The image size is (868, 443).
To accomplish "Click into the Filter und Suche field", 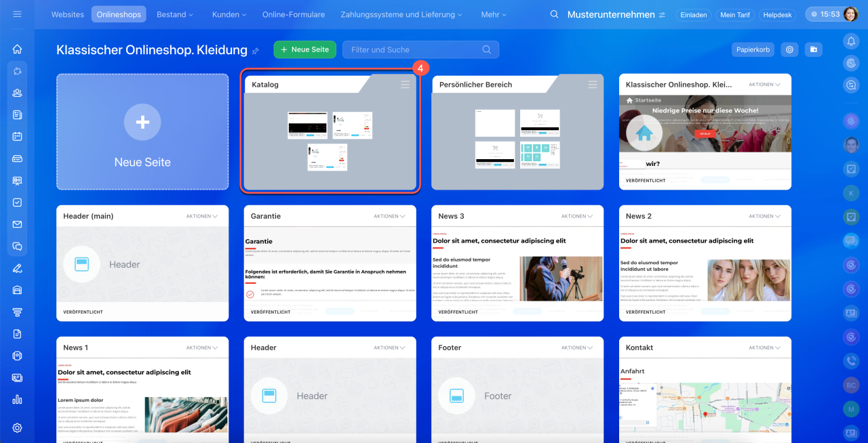I will pyautogui.click(x=420, y=49).
